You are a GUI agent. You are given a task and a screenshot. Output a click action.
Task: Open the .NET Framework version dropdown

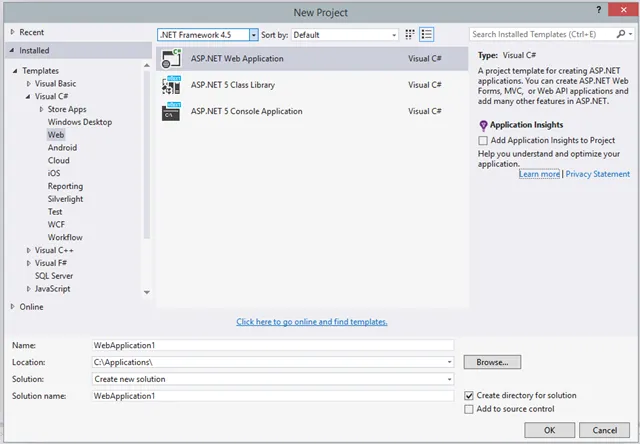pyautogui.click(x=253, y=34)
